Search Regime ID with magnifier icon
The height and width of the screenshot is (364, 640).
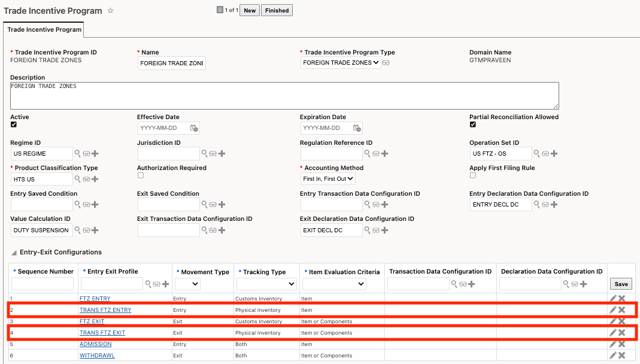pyautogui.click(x=78, y=153)
